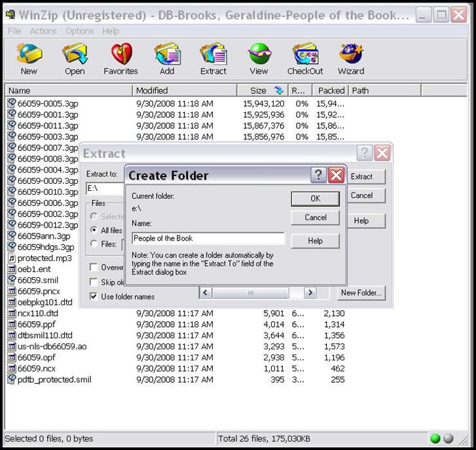
Task: Click the New Folder... button
Action: [361, 293]
